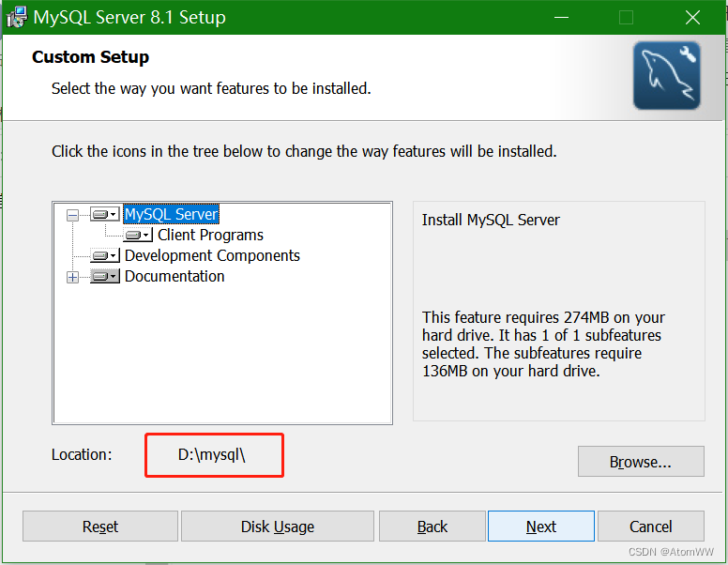Open MySQL Server feature install-state dropdown icon

click(104, 214)
